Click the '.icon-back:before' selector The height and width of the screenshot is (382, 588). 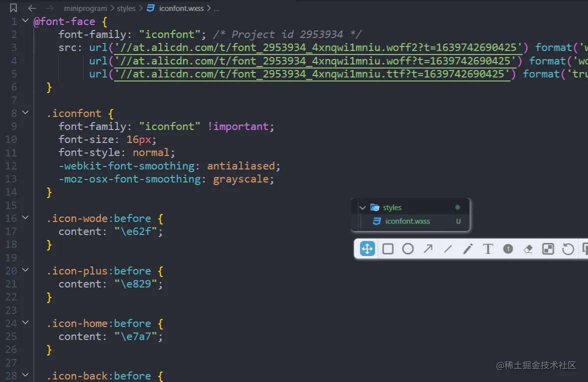point(99,375)
